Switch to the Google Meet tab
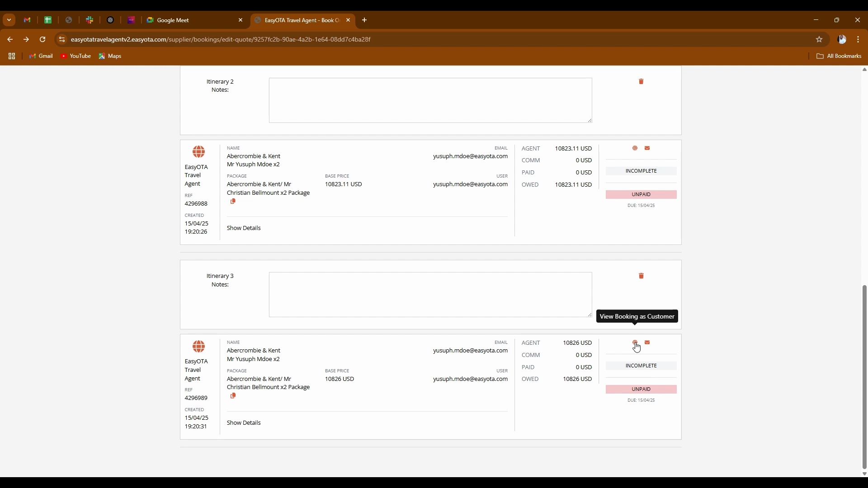 point(195,20)
